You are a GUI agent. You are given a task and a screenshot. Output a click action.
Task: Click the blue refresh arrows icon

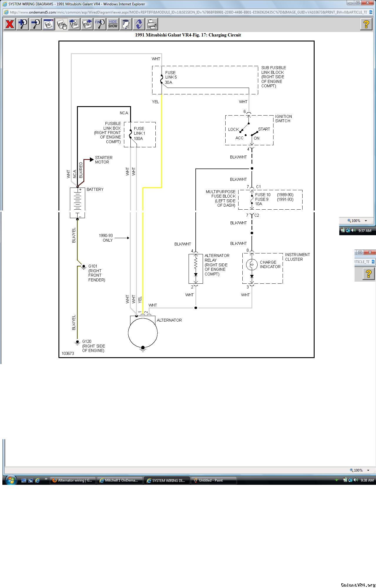[139, 24]
